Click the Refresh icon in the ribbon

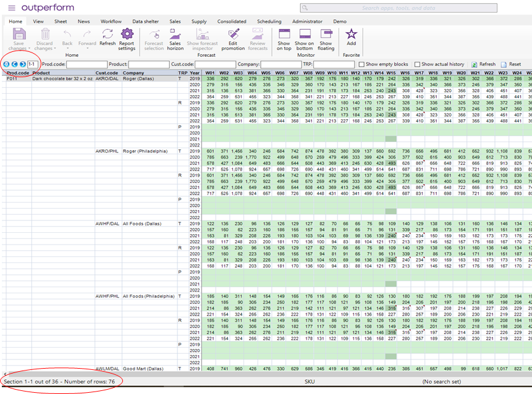point(107,35)
